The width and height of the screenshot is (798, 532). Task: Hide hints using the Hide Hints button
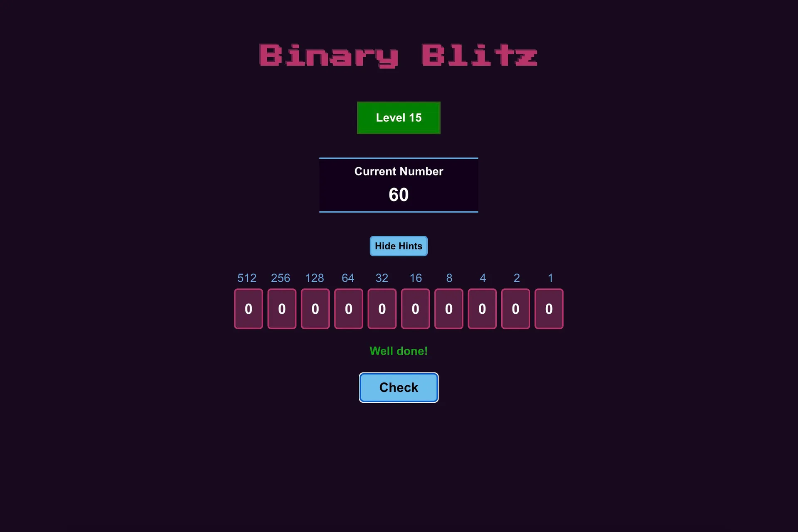tap(399, 246)
